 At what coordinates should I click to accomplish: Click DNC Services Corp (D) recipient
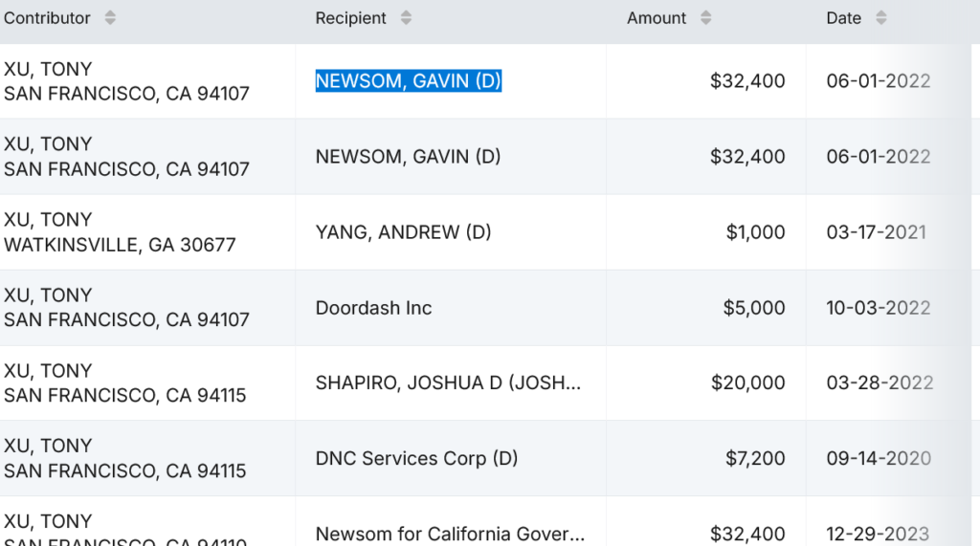(416, 459)
